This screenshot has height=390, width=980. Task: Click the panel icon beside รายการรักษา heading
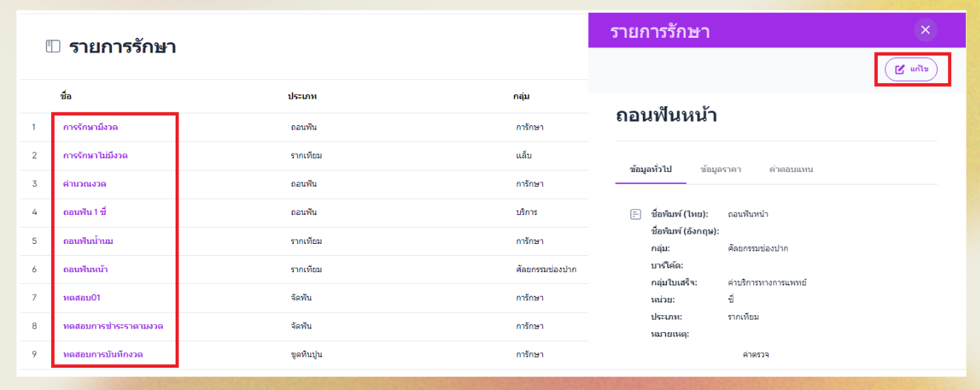pos(53,47)
